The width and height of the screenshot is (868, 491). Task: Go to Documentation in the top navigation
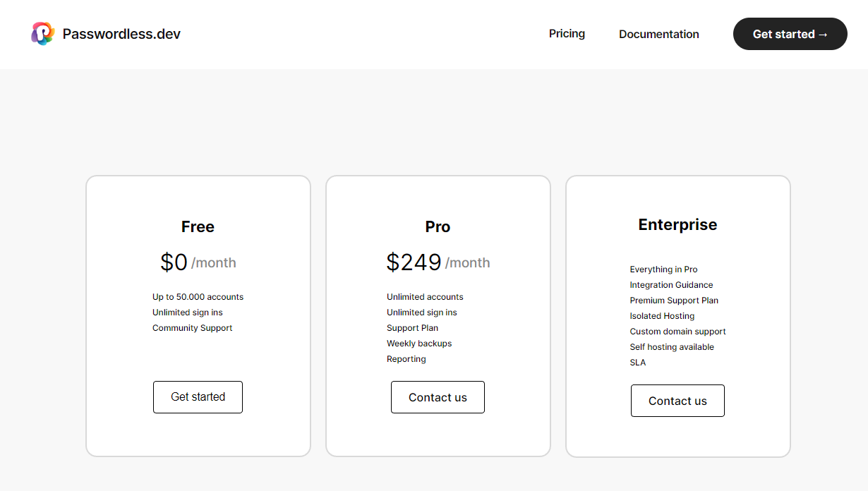658,34
